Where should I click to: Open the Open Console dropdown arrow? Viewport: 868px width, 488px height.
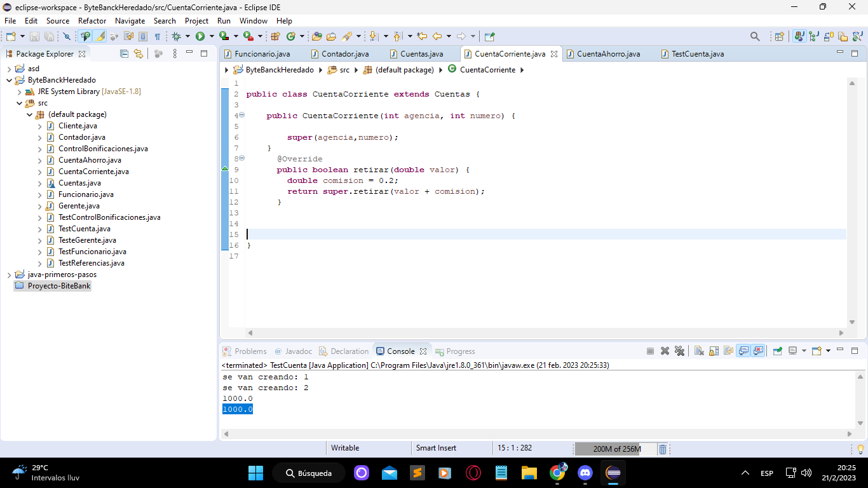(828, 351)
